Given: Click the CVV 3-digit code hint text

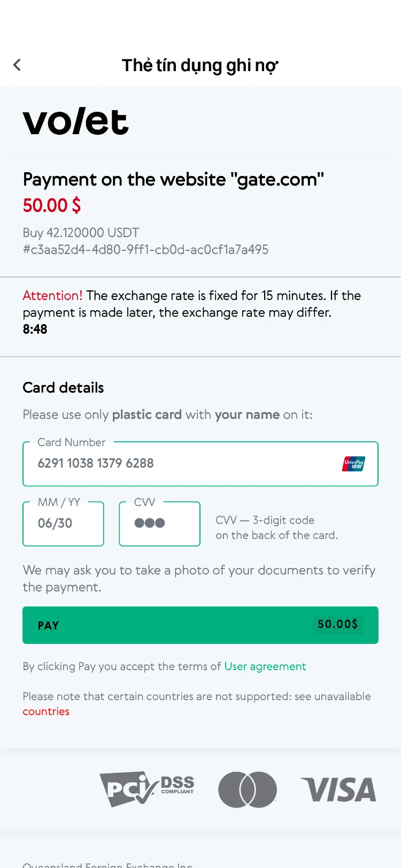Looking at the screenshot, I should 276,528.
